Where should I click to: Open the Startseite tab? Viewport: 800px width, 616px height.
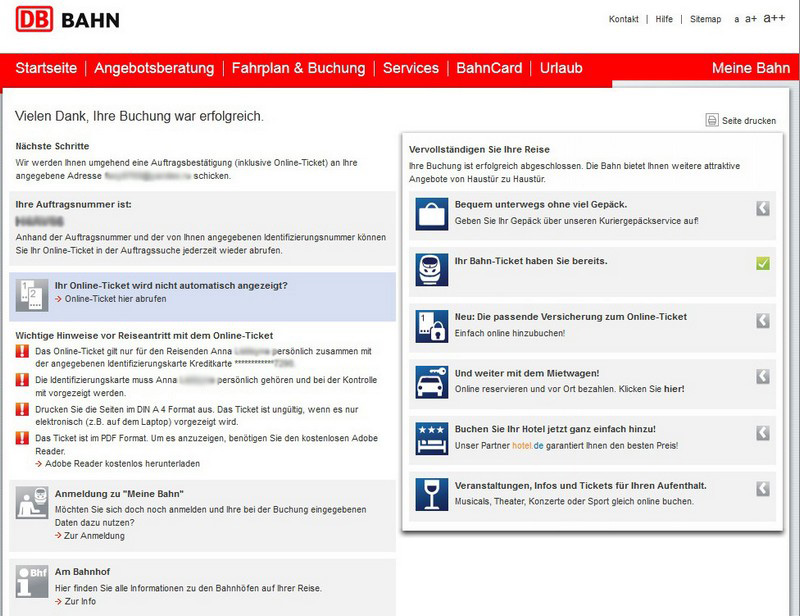click(46, 68)
